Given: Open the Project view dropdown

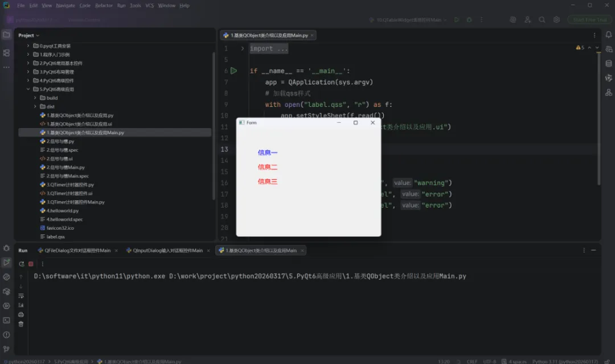Looking at the screenshot, I should point(28,35).
